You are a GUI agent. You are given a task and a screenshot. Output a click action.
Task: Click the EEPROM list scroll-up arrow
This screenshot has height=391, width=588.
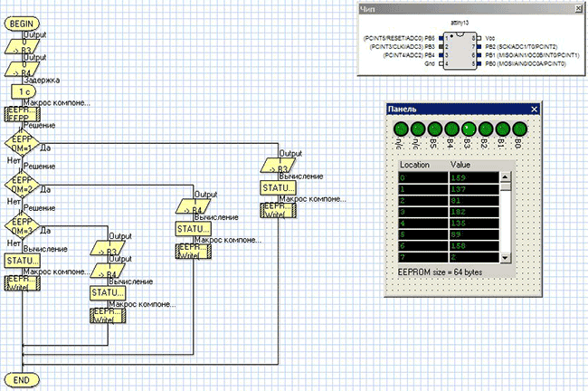pos(506,176)
